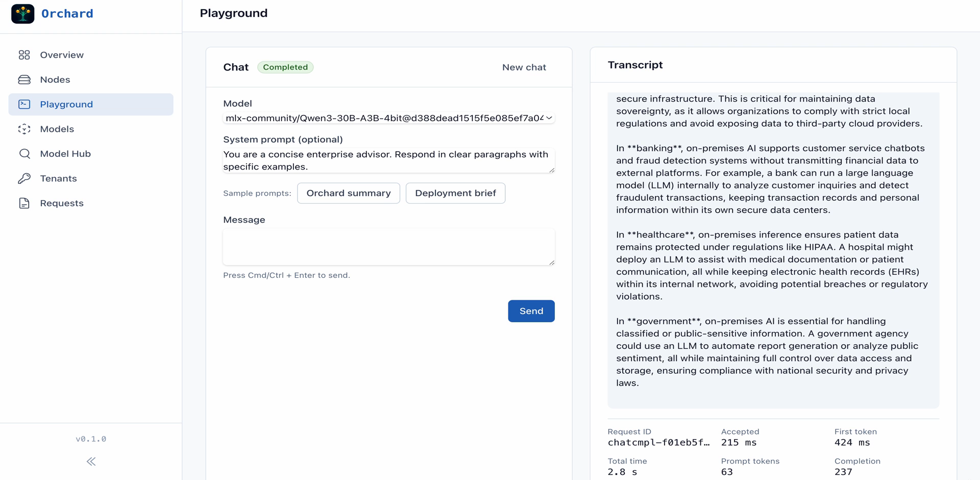Click the Orchard summary sample prompt

pos(349,193)
